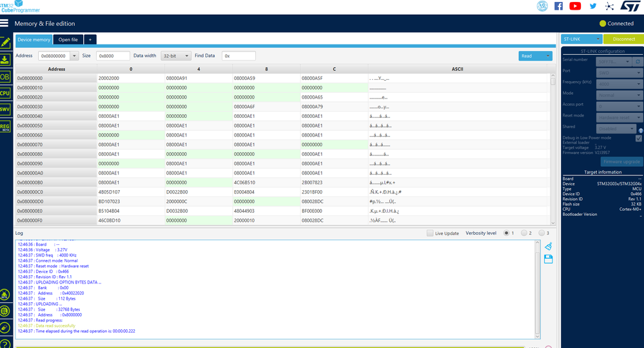Open the Reset mode Hardware reset dropdown

[x=619, y=117]
